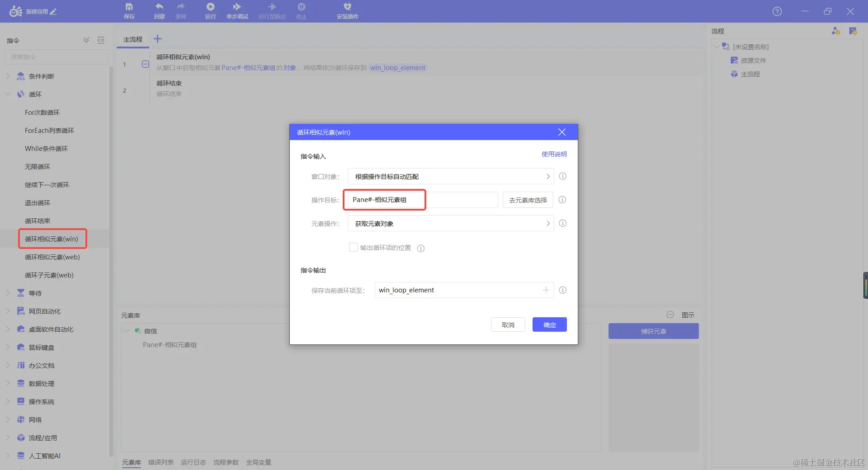Select For次数循环 instruction
The height and width of the screenshot is (470, 868).
pos(42,113)
